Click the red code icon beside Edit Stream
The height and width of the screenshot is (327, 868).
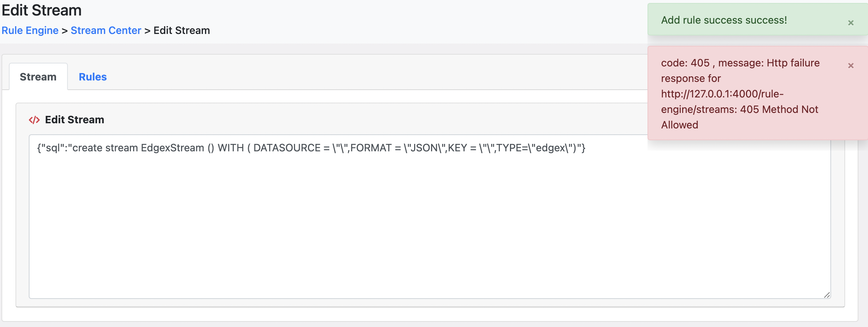coord(34,120)
